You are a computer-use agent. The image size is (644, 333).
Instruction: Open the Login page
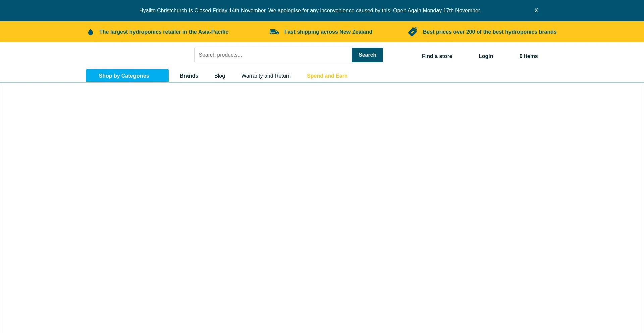pyautogui.click(x=485, y=56)
